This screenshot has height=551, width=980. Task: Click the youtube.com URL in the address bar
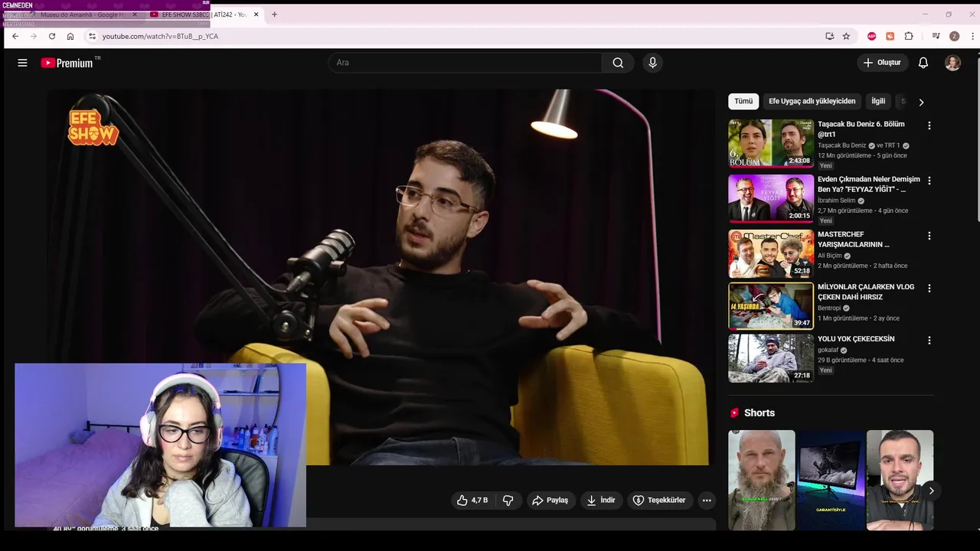click(160, 36)
